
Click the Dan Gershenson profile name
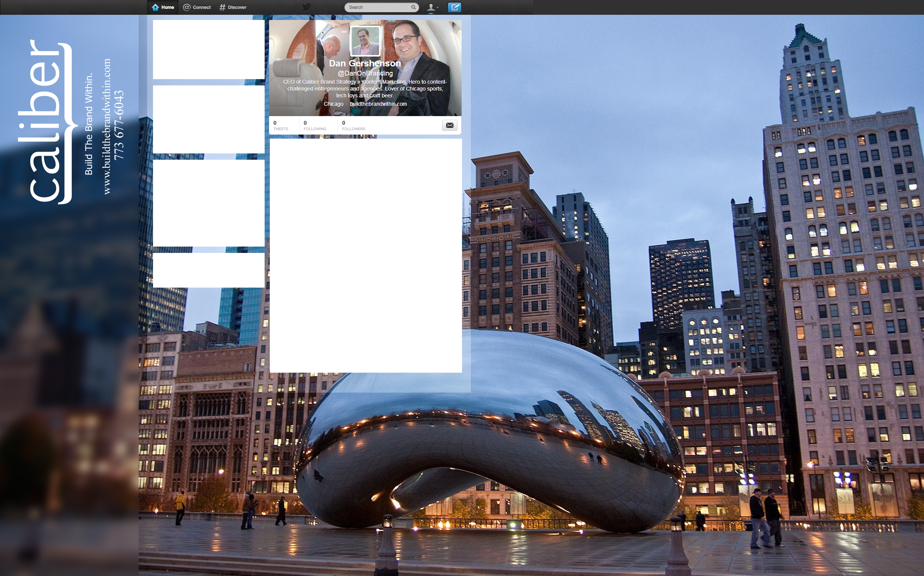pyautogui.click(x=365, y=63)
